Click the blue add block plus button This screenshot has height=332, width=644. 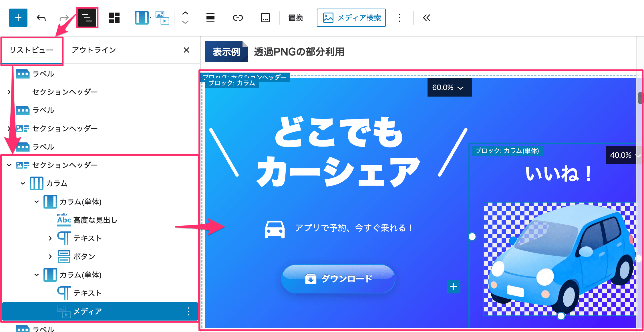[x=18, y=18]
